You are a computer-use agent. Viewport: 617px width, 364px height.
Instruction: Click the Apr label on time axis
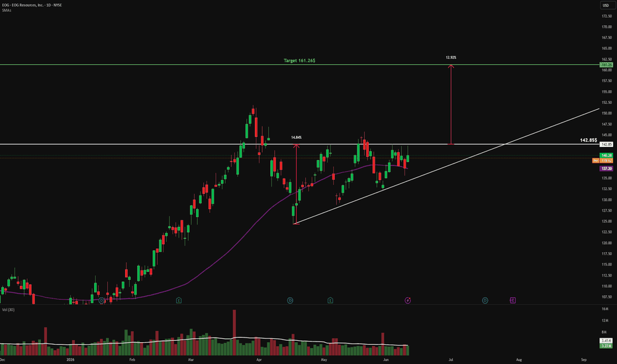click(259, 359)
